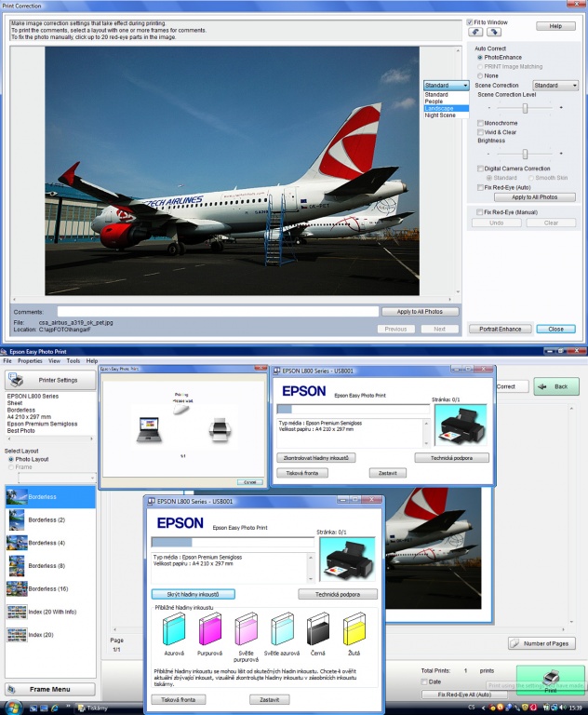
Task: Enable Fix Red-Eye (Manual) checkbox
Action: pyautogui.click(x=479, y=212)
